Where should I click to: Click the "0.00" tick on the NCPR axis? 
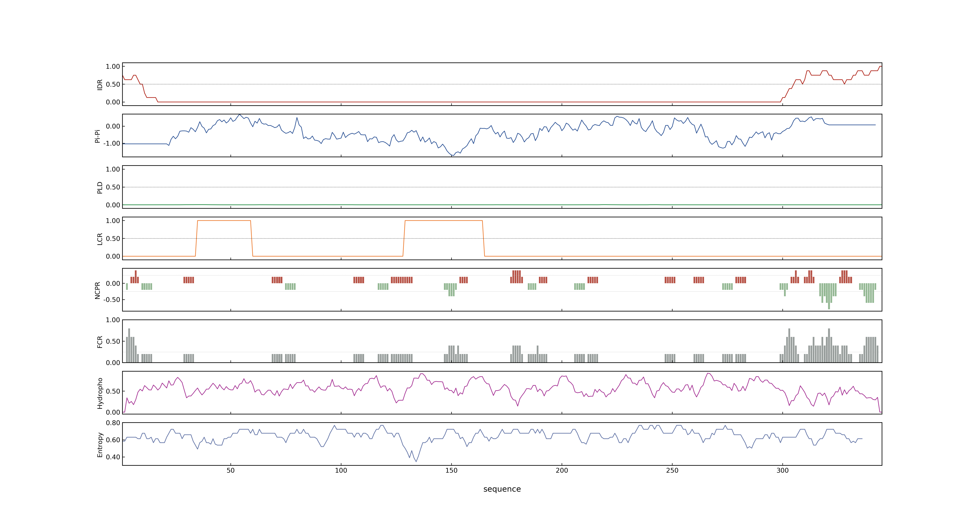click(x=113, y=284)
